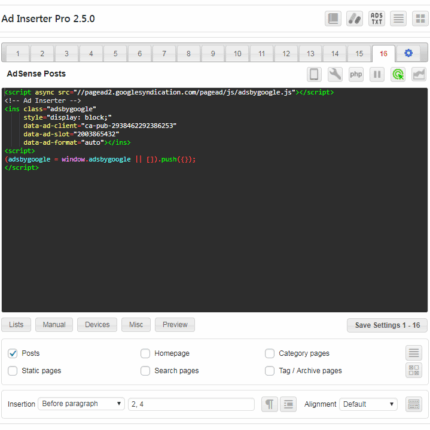Click the php processing icon
Viewport: 430px width, 430px height.
coord(356,74)
